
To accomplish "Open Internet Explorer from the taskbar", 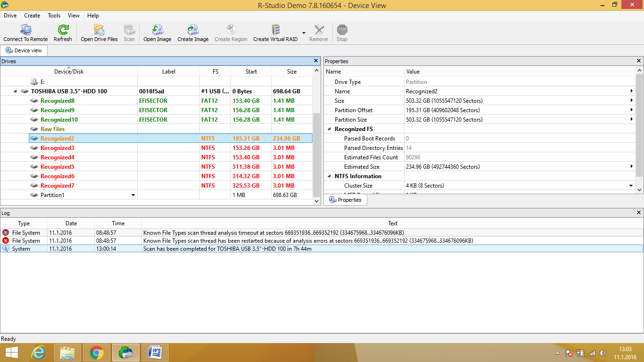I will point(38,353).
